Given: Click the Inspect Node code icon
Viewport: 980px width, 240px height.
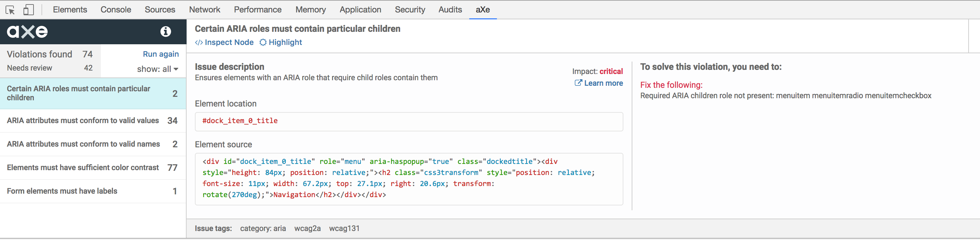Looking at the screenshot, I should [199, 42].
